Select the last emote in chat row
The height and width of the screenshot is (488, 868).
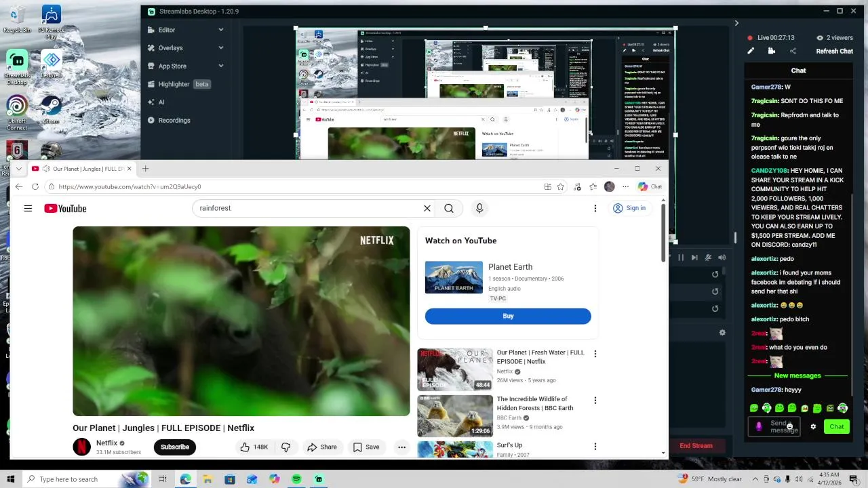pyautogui.click(x=843, y=408)
